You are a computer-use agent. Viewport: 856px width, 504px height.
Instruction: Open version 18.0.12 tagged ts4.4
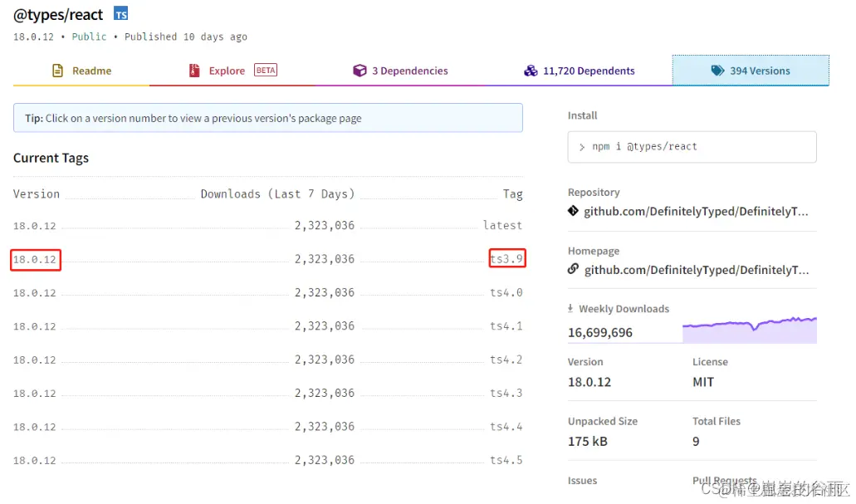click(34, 427)
